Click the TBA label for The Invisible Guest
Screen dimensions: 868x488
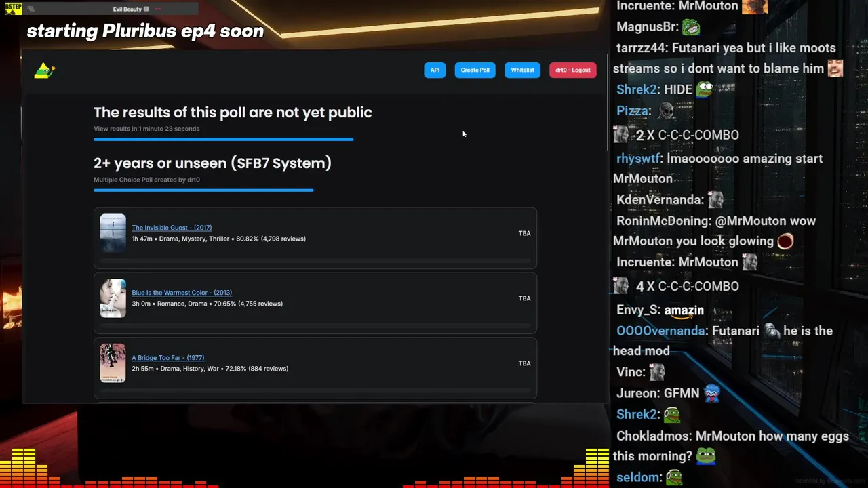point(524,233)
